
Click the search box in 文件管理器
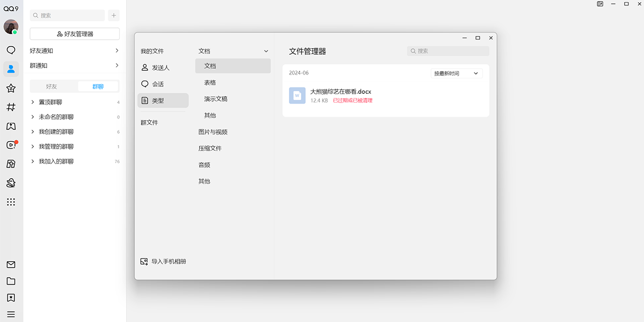tap(448, 50)
